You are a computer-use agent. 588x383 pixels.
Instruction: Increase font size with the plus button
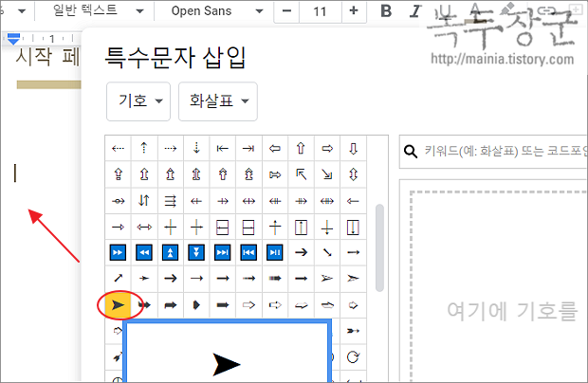click(353, 11)
